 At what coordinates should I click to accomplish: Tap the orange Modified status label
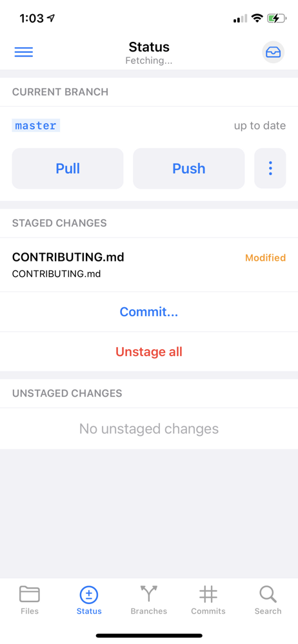(x=266, y=258)
